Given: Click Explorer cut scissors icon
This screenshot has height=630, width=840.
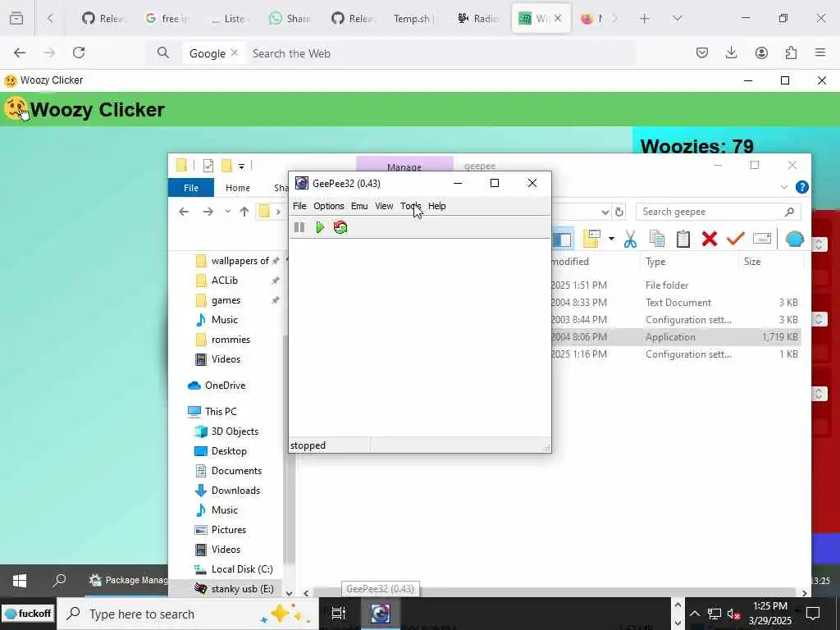Looking at the screenshot, I should coord(631,239).
